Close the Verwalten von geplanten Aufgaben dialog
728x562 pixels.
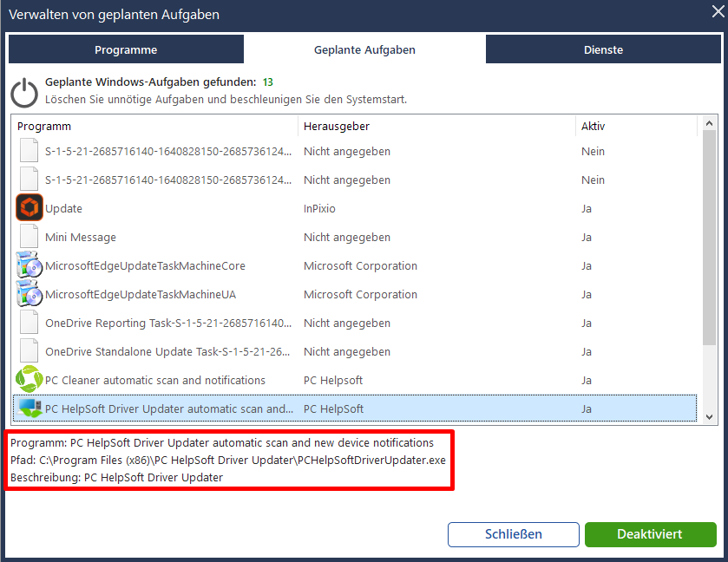coord(718,12)
